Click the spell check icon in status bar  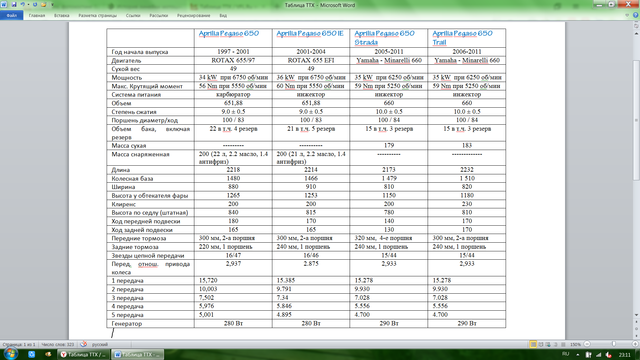pyautogui.click(x=83, y=344)
